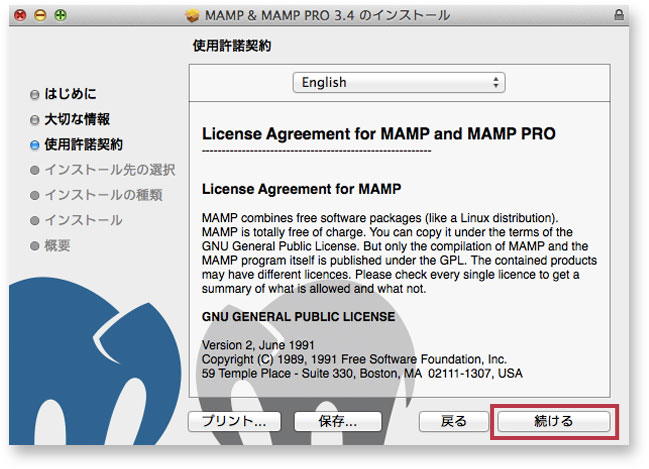Click the 使用許諾契約 heading above license pane
Screen dimensions: 649x469
[232, 46]
